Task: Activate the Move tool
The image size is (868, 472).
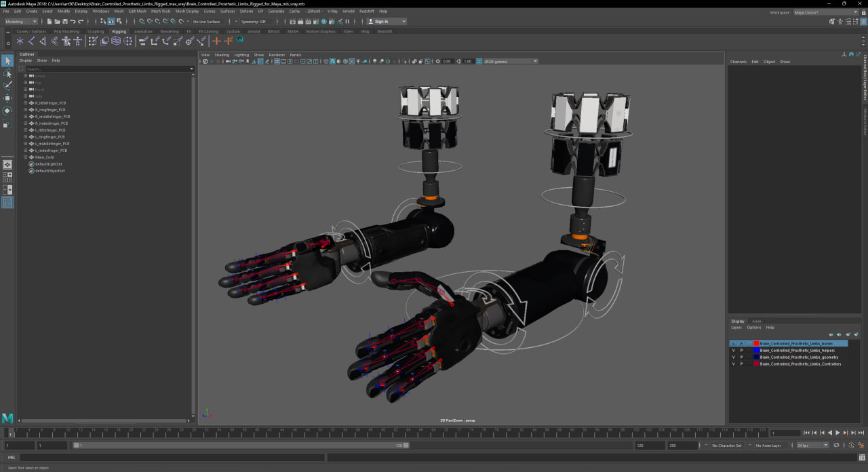Action: 7,98
